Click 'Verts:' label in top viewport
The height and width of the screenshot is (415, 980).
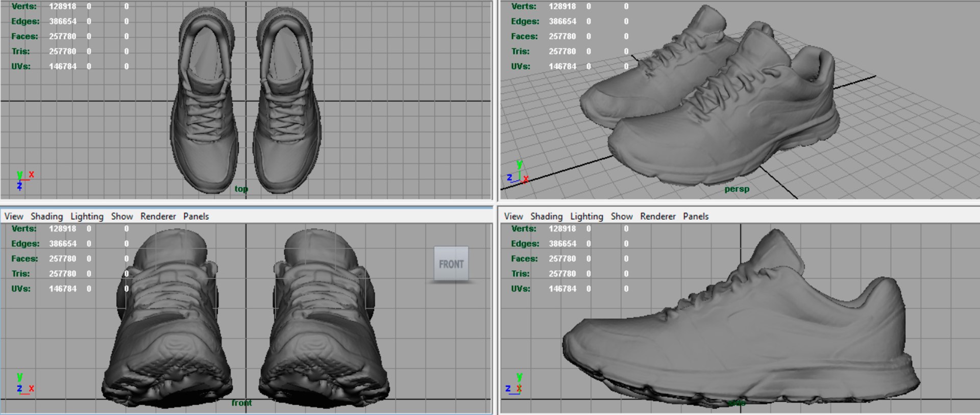(x=24, y=7)
